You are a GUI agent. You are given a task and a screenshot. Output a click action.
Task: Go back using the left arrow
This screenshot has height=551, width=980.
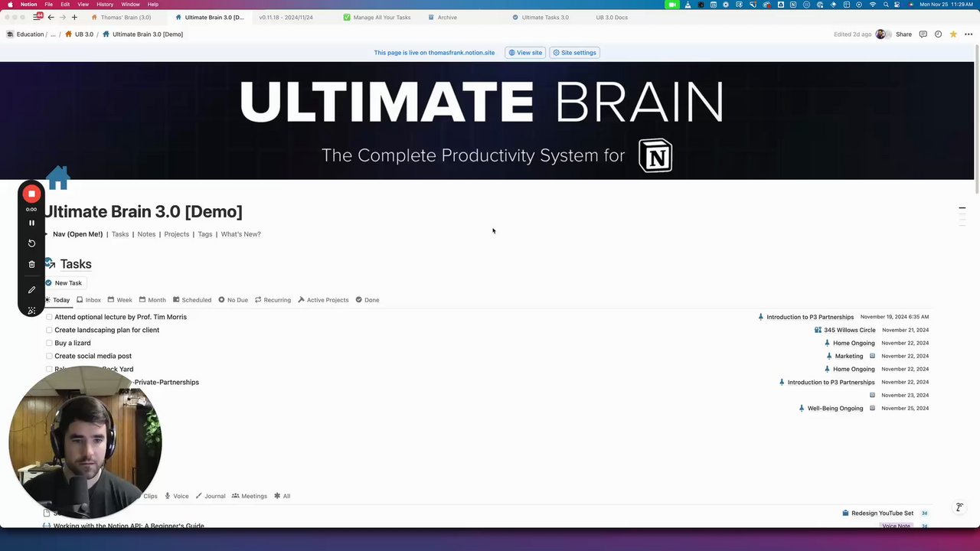51,17
